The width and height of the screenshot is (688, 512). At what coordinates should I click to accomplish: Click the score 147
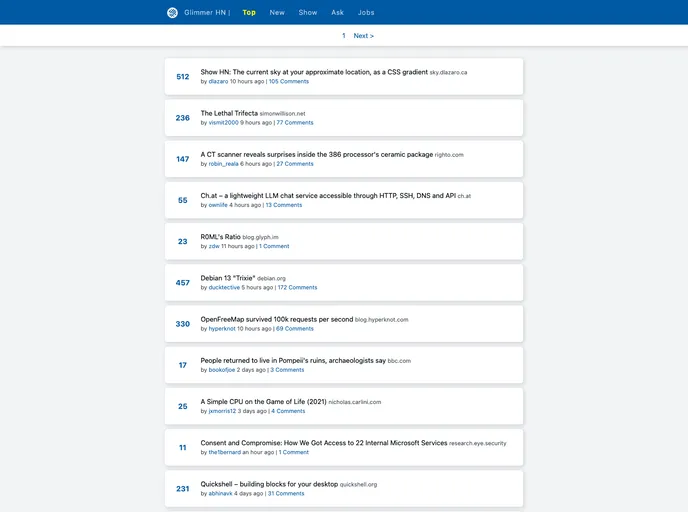(x=183, y=159)
